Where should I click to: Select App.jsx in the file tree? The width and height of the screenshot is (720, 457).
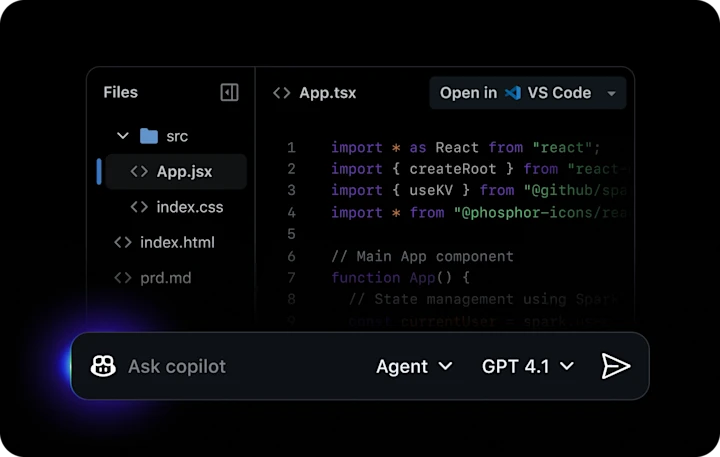pos(176,171)
